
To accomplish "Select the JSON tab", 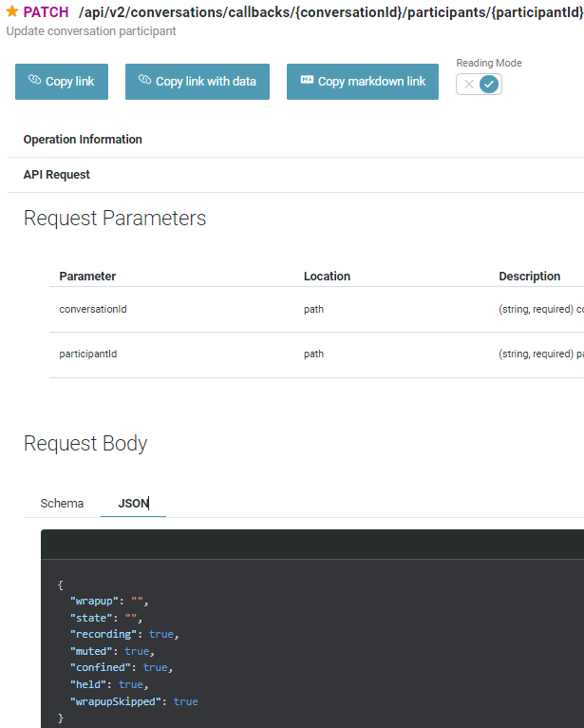I will tap(133, 503).
